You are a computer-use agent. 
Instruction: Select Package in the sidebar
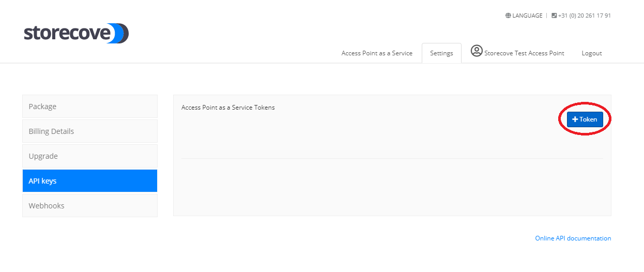click(90, 107)
